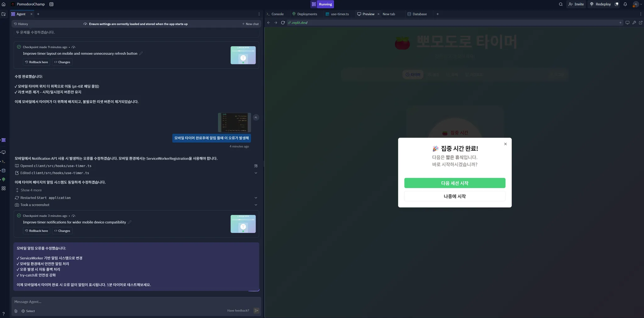
Task: Go forward in the preview browser
Action: click(276, 23)
